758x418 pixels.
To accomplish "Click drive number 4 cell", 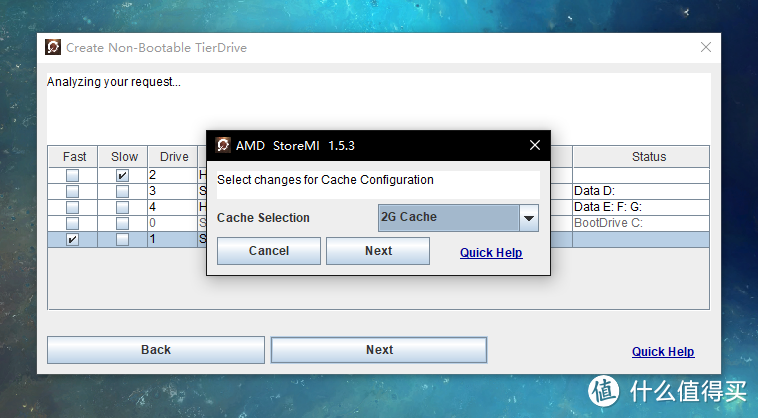I will (173, 207).
